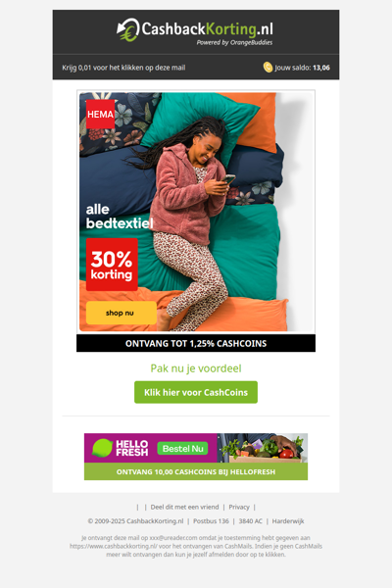Click the red 30% korting badge

coord(112,265)
